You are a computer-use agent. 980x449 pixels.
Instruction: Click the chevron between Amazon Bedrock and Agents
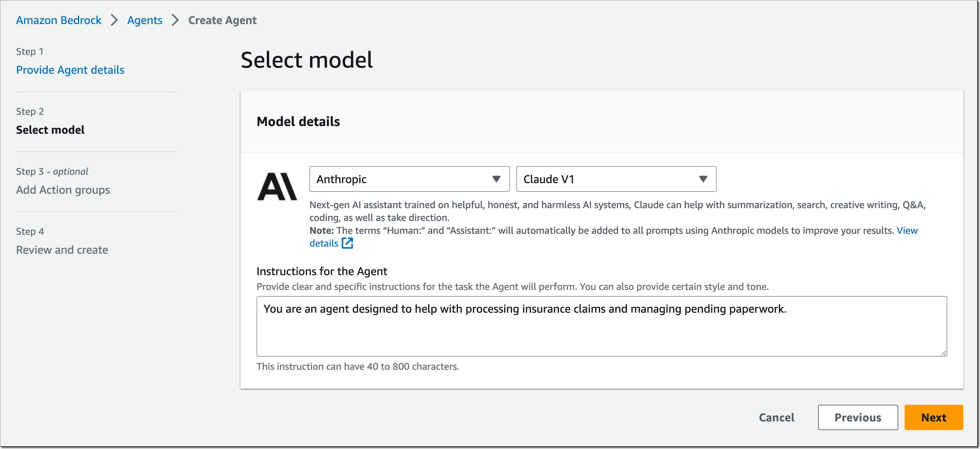click(114, 20)
